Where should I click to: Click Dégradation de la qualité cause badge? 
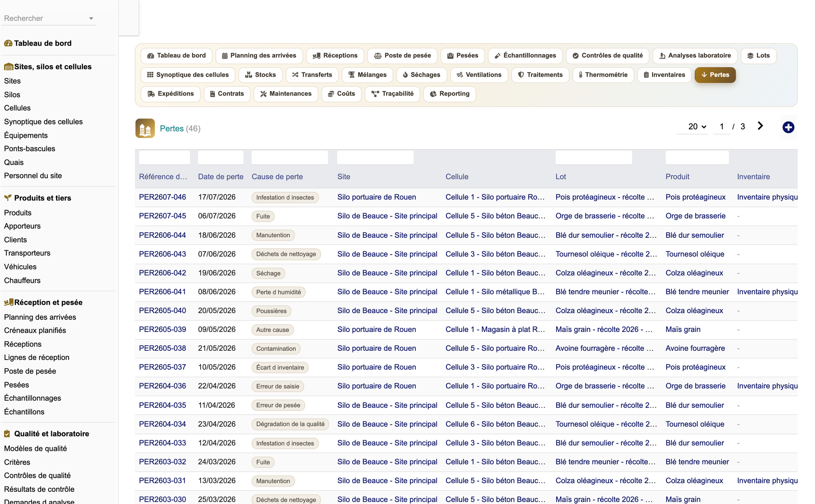click(290, 424)
